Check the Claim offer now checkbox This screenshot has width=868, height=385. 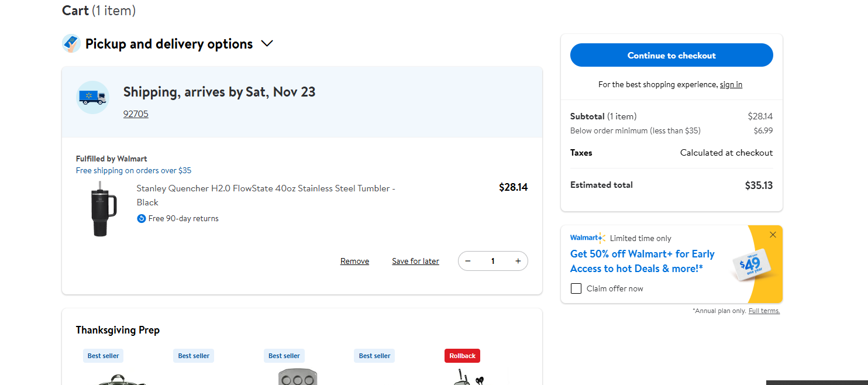(576, 288)
